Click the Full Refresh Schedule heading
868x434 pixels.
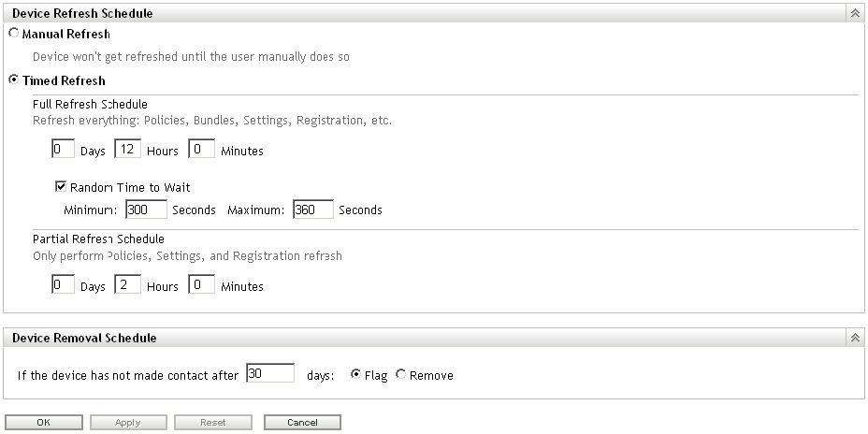click(90, 104)
